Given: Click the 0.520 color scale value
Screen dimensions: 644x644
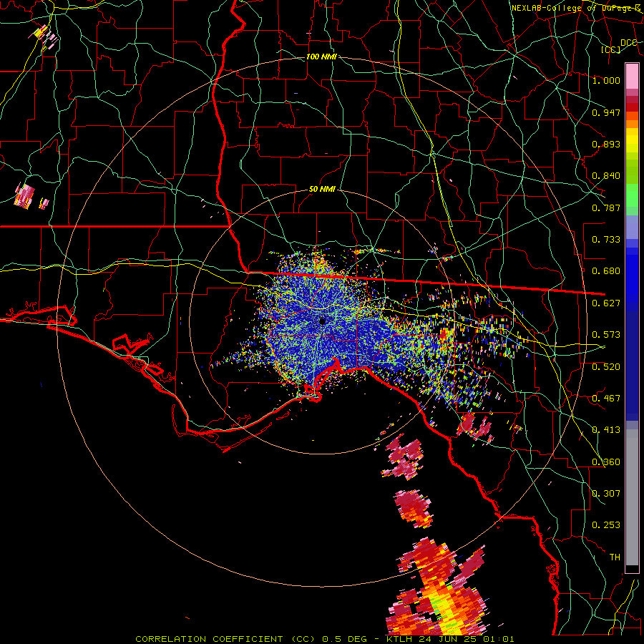Looking at the screenshot, I should [606, 367].
